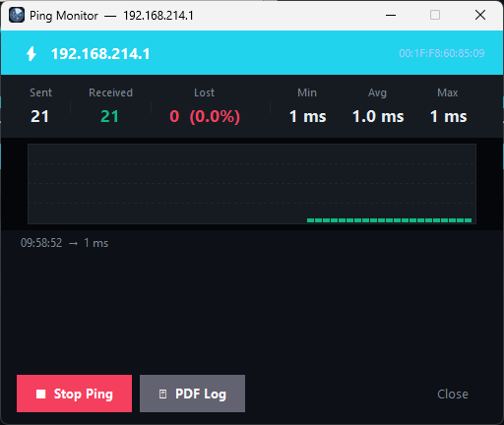Viewport: 504px width, 425px height.
Task: Click the Close text button
Action: [453, 394]
